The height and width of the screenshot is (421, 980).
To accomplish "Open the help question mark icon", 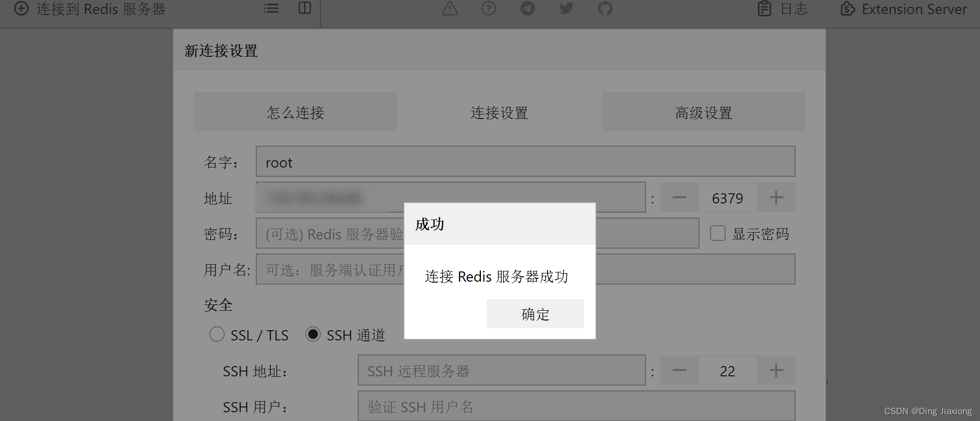I will pos(489,8).
